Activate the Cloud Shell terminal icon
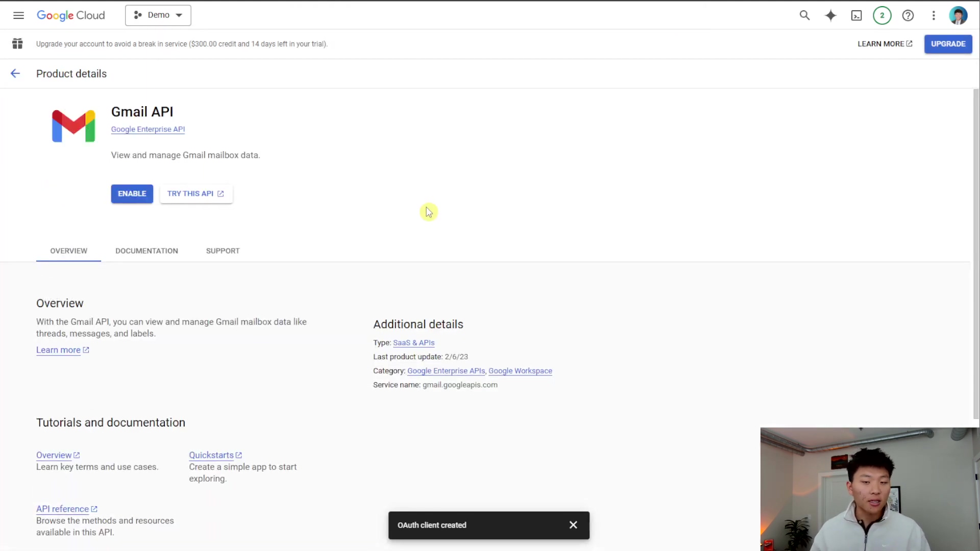 (856, 15)
